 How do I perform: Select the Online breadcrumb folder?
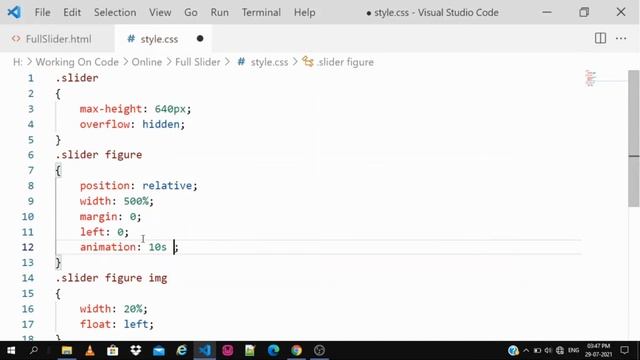(147, 62)
